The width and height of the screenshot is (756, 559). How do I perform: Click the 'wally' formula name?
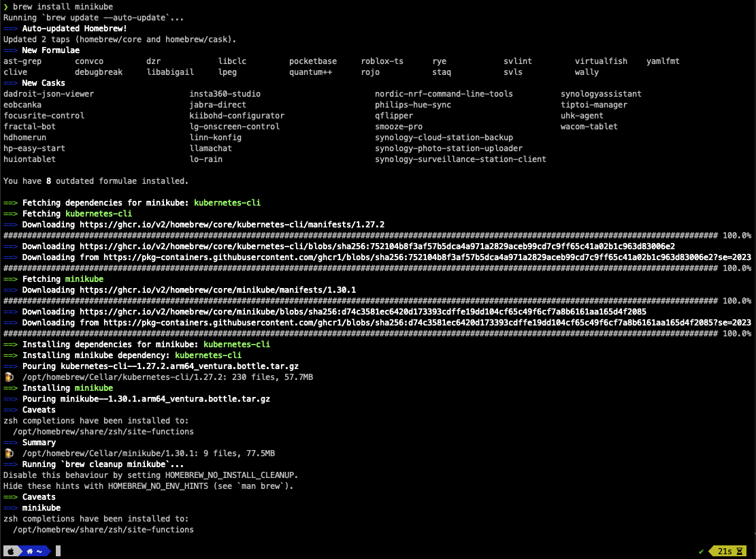point(587,72)
